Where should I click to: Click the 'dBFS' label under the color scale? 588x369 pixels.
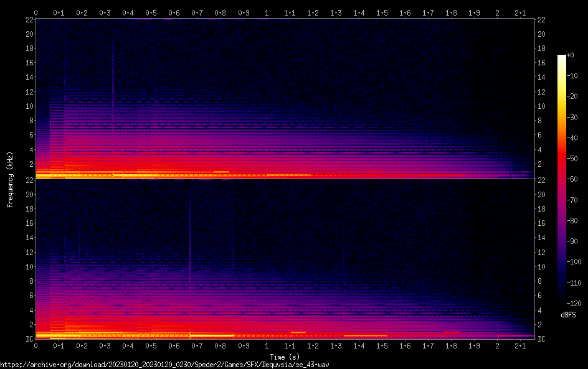[x=567, y=315]
